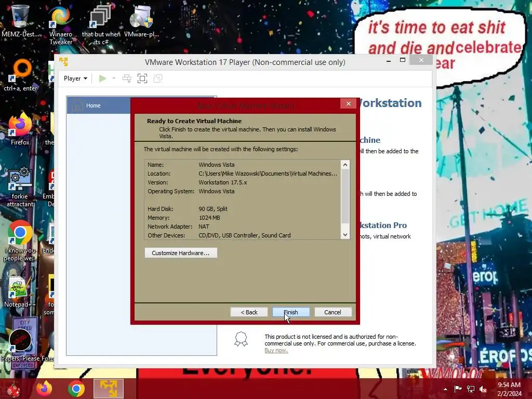Viewport: 532px width, 399px height.
Task: Click the Action Center flag tray icon
Action: pyautogui.click(x=458, y=389)
